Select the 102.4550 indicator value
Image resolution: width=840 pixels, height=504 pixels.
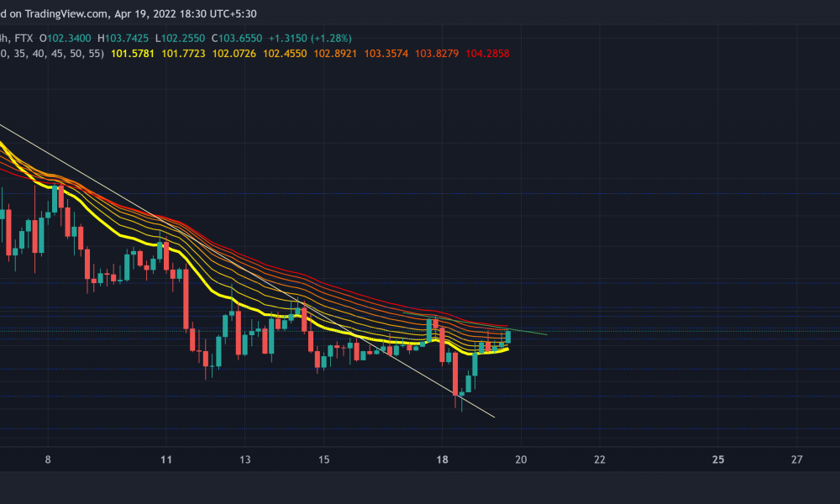pyautogui.click(x=285, y=54)
